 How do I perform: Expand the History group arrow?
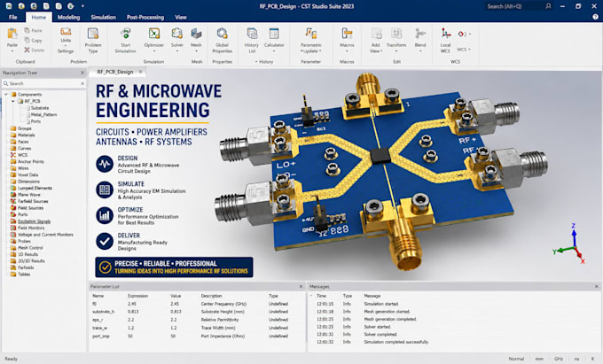pos(256,62)
